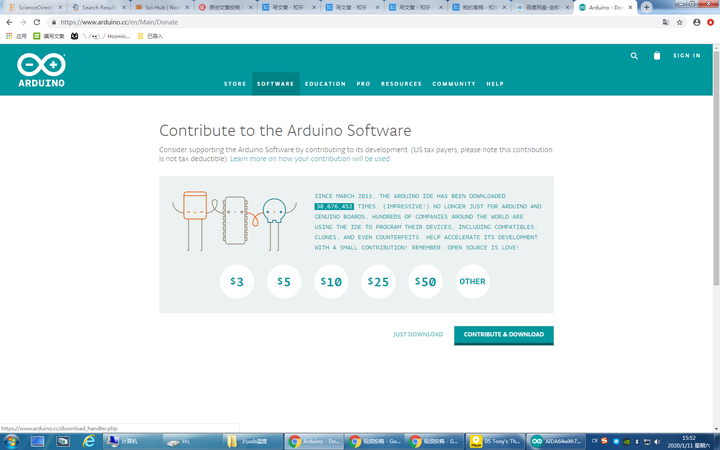720x450 pixels.
Task: Select the $25 contribution amount
Action: 378,281
